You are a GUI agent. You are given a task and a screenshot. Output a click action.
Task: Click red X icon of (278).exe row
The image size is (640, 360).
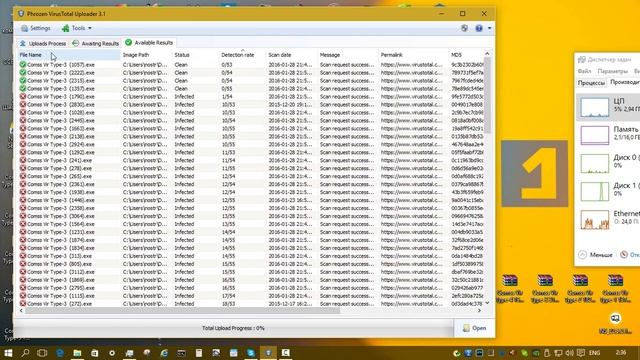(x=23, y=168)
